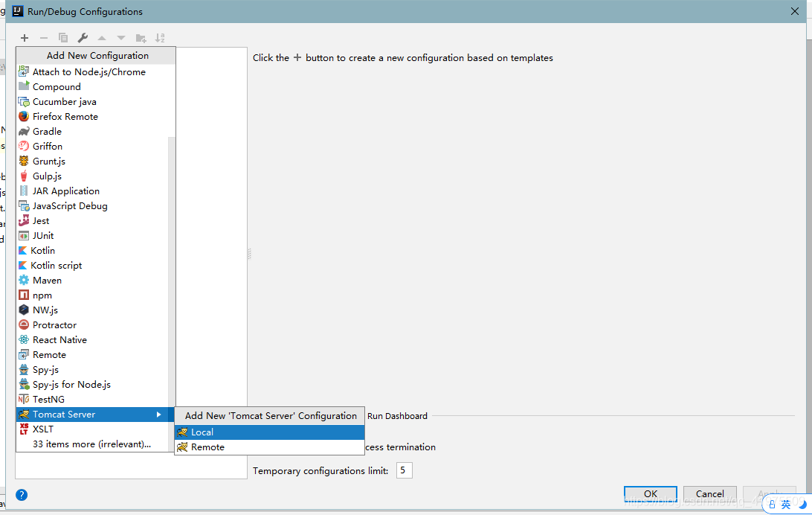Click the Cucumber java icon
This screenshot has width=812, height=515.
pyautogui.click(x=24, y=101)
